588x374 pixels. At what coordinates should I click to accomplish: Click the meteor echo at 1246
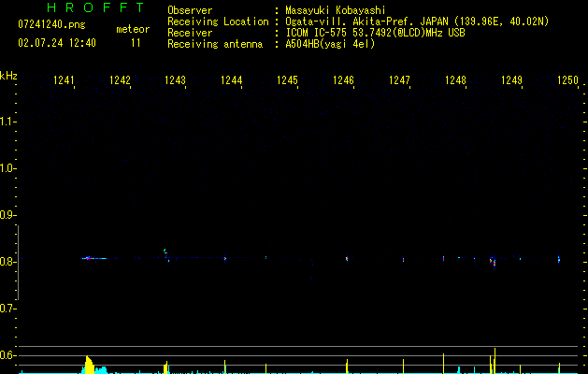tap(347, 258)
